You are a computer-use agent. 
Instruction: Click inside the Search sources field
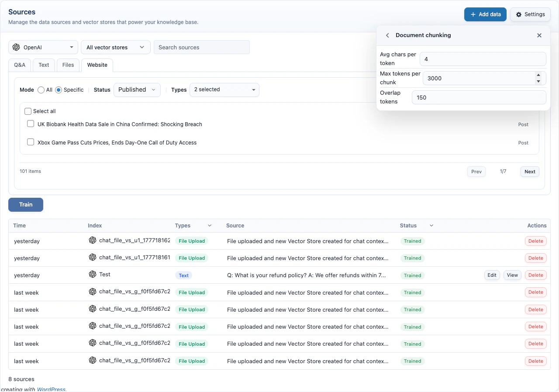(x=202, y=47)
